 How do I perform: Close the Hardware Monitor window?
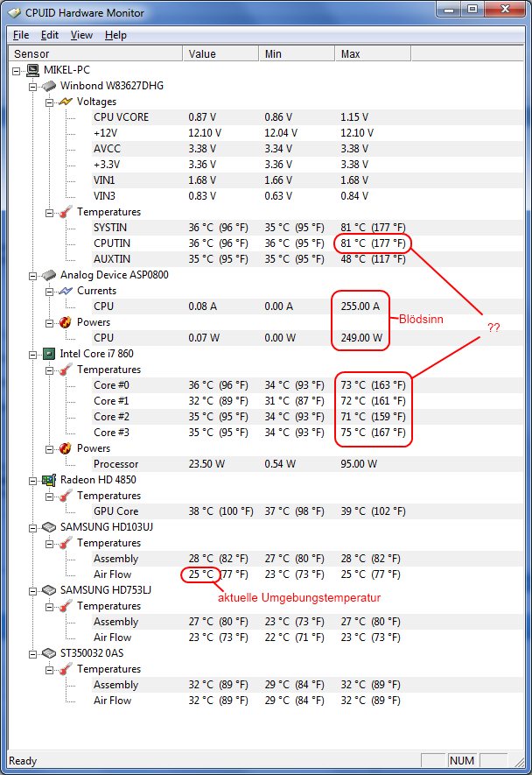505,9
